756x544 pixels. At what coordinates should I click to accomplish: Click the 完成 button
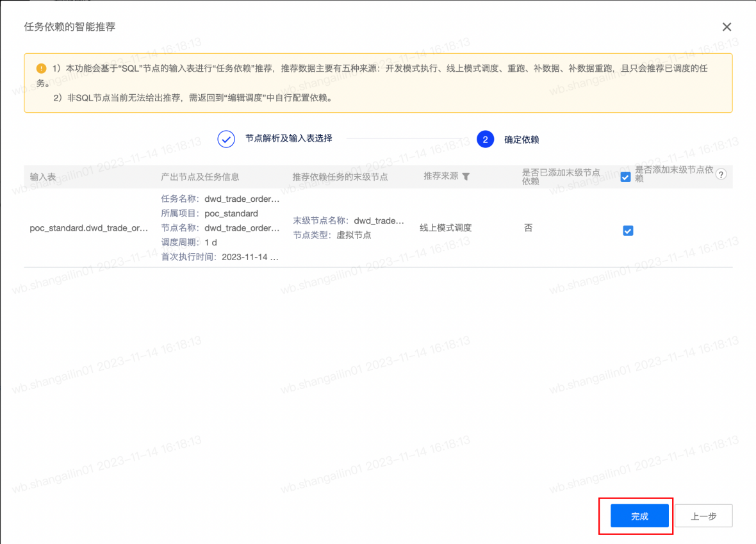pos(639,516)
